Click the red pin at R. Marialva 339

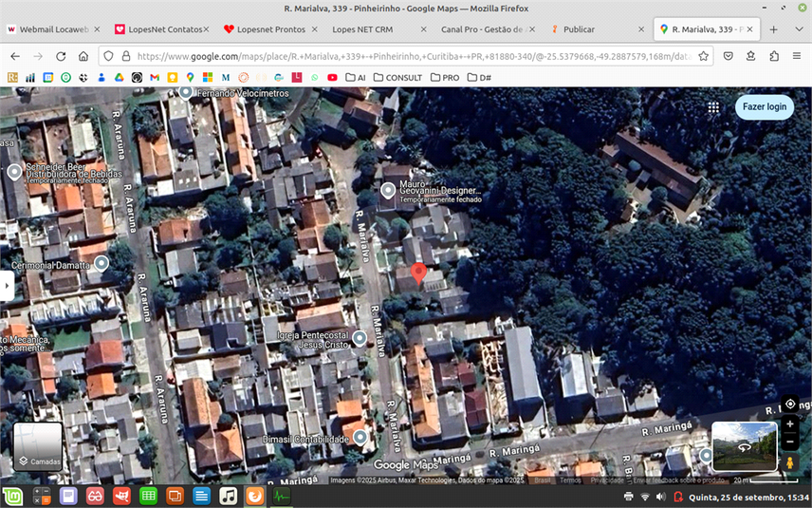pos(418,274)
